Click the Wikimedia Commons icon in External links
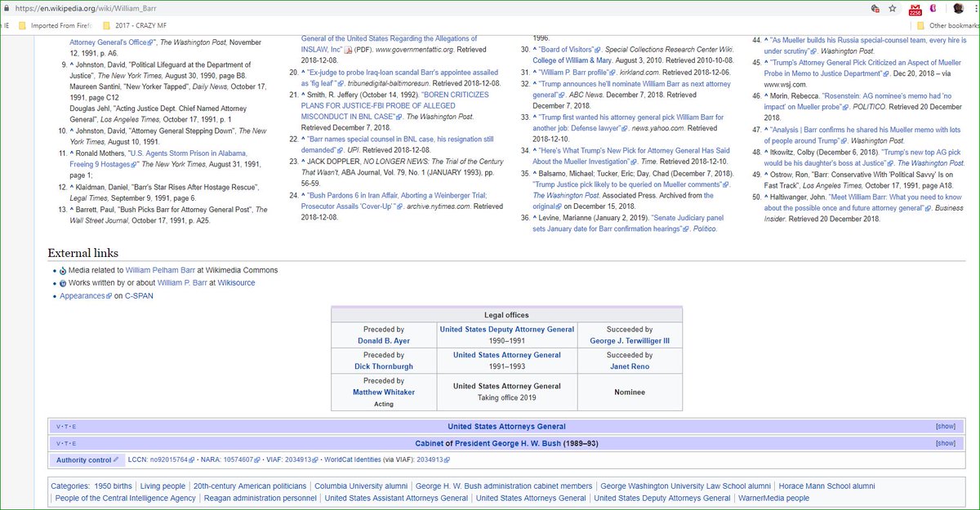980x510 pixels. point(63,271)
